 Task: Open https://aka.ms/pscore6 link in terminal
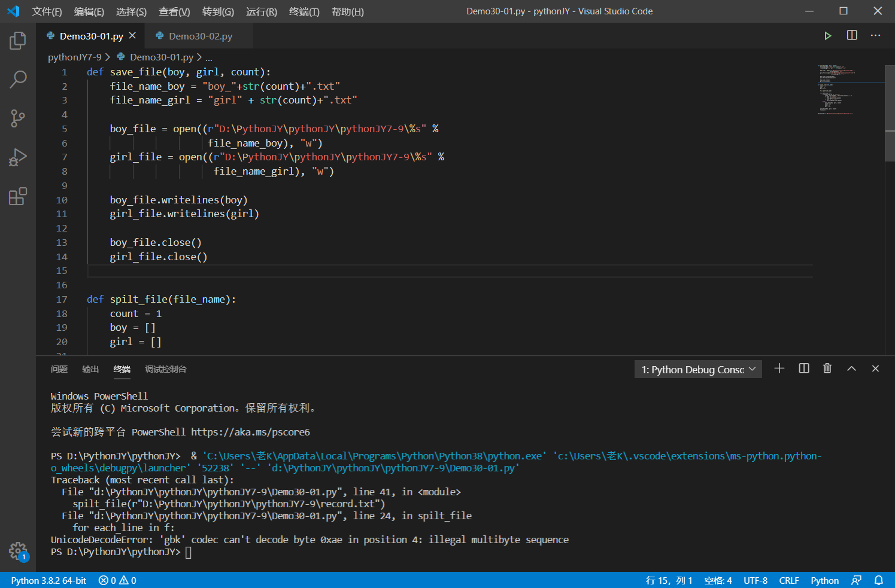(251, 432)
